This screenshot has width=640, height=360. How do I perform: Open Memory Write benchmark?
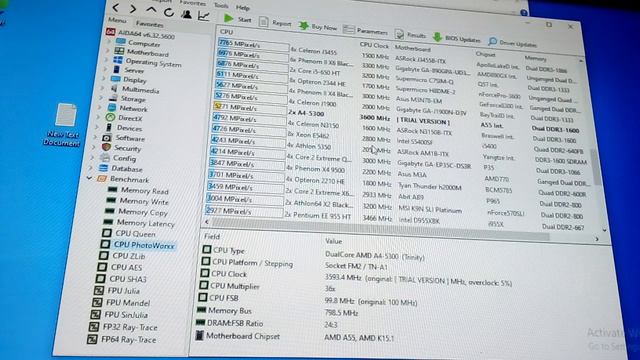137,201
